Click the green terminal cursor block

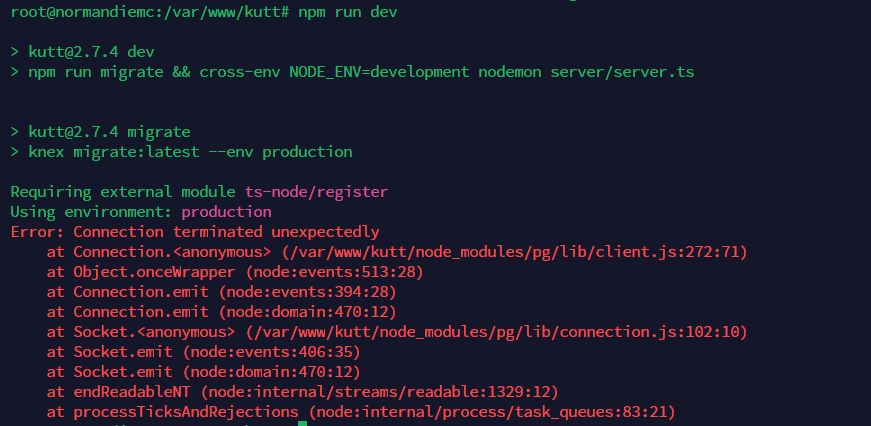302,424
